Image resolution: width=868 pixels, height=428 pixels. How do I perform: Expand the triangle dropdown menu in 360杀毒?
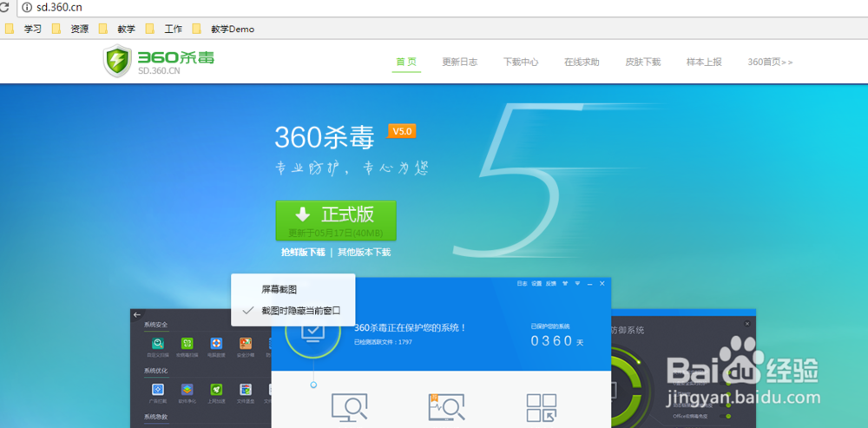click(577, 284)
